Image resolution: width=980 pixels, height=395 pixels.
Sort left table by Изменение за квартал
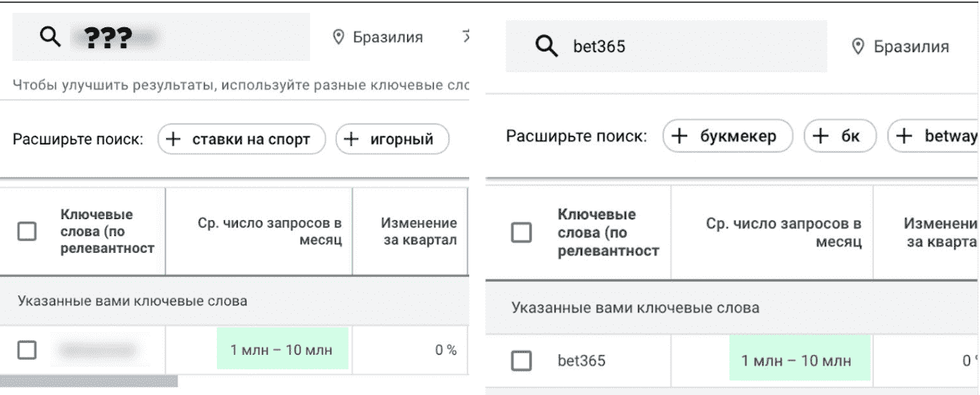click(419, 232)
